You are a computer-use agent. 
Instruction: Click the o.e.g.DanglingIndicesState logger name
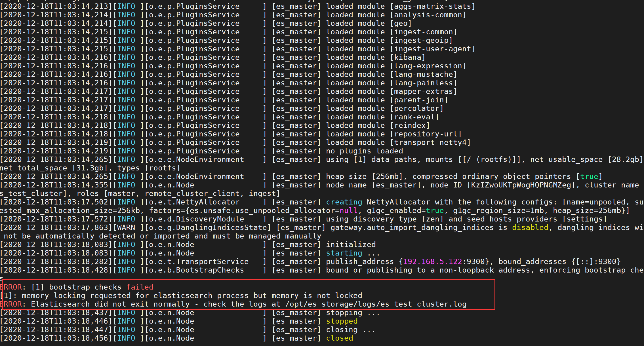click(x=208, y=227)
